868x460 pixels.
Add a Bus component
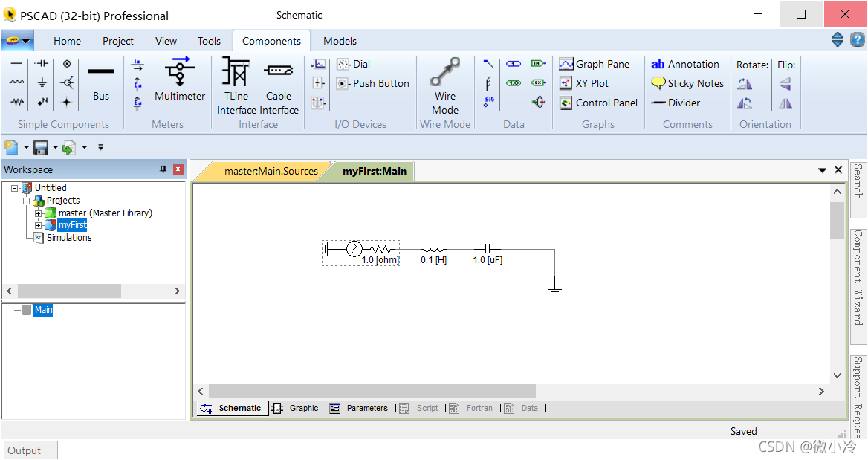point(101,82)
